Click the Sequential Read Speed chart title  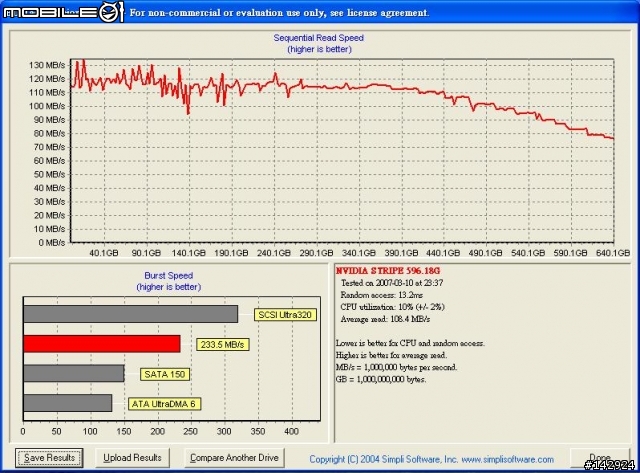pyautogui.click(x=319, y=38)
